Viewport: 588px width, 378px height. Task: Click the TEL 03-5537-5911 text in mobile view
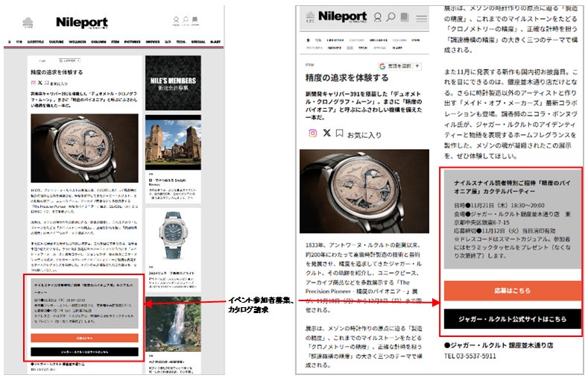(470, 356)
